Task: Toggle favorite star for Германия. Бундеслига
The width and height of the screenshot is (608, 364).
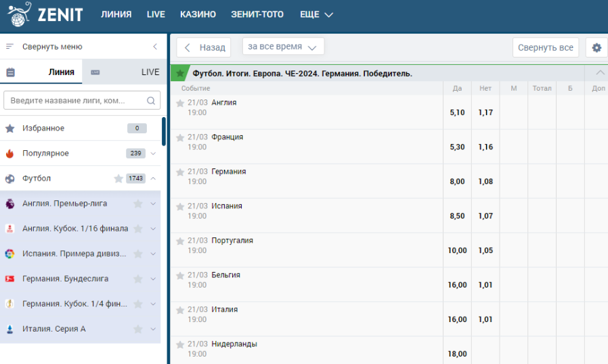Action: click(138, 279)
